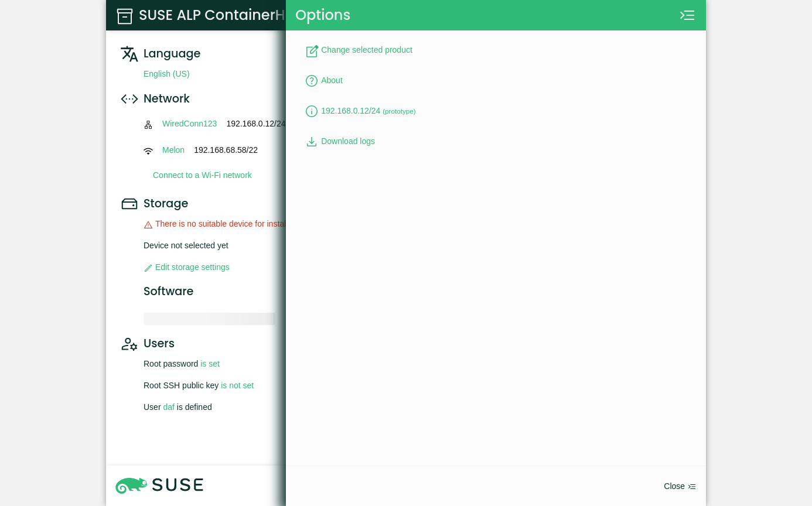
Task: Click the SUSE ALP product title
Action: click(x=212, y=15)
